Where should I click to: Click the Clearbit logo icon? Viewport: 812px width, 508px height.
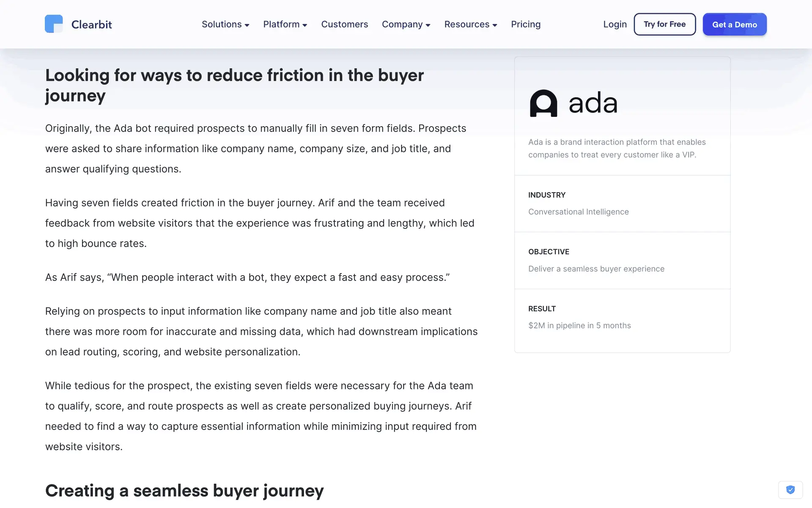point(54,24)
